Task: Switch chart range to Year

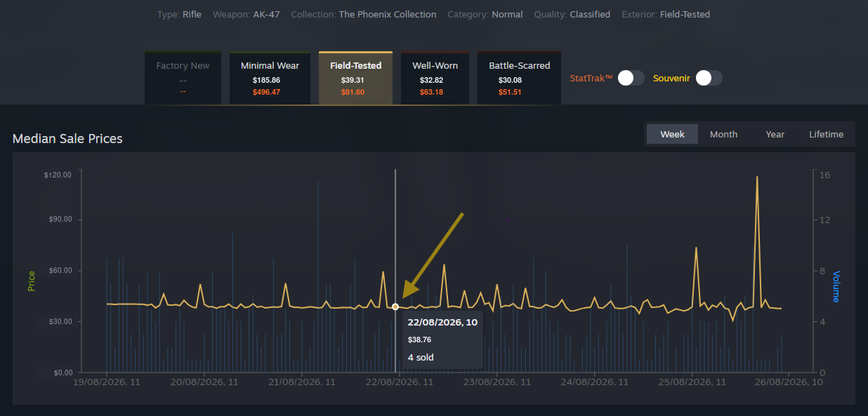Action: [x=775, y=134]
